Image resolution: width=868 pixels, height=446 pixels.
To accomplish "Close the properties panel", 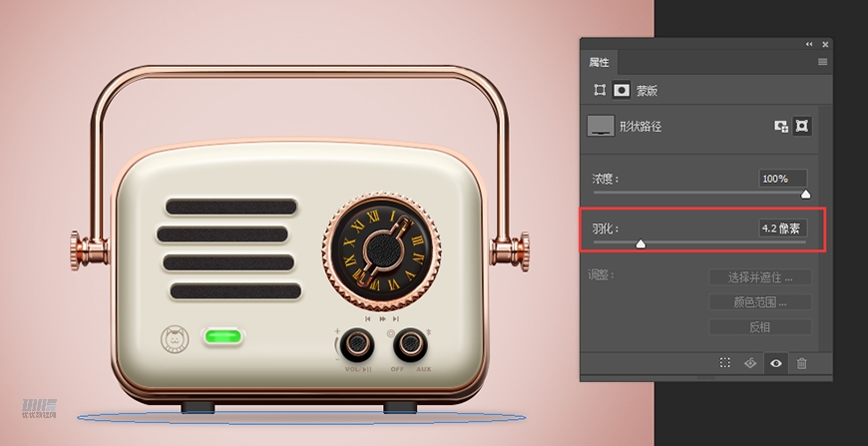I will [x=825, y=45].
